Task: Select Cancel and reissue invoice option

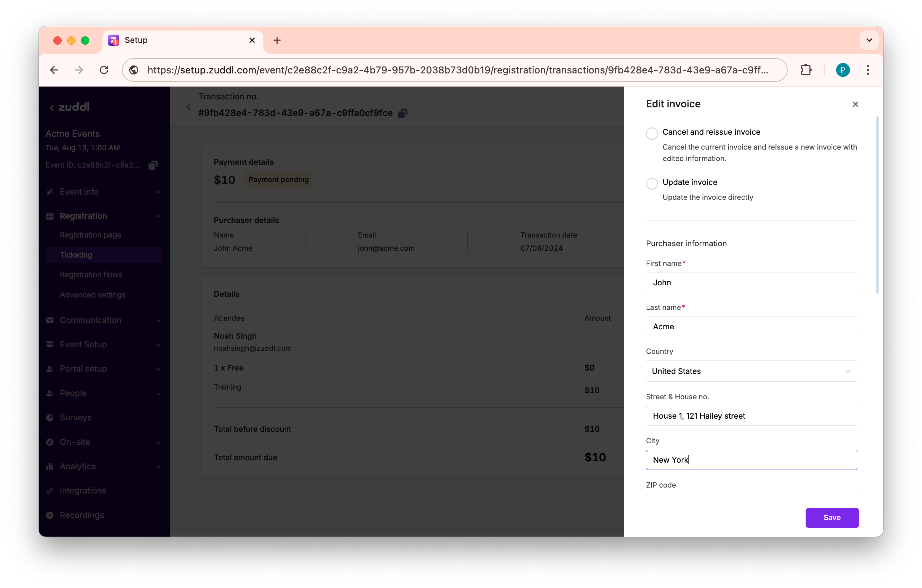Action: [652, 134]
